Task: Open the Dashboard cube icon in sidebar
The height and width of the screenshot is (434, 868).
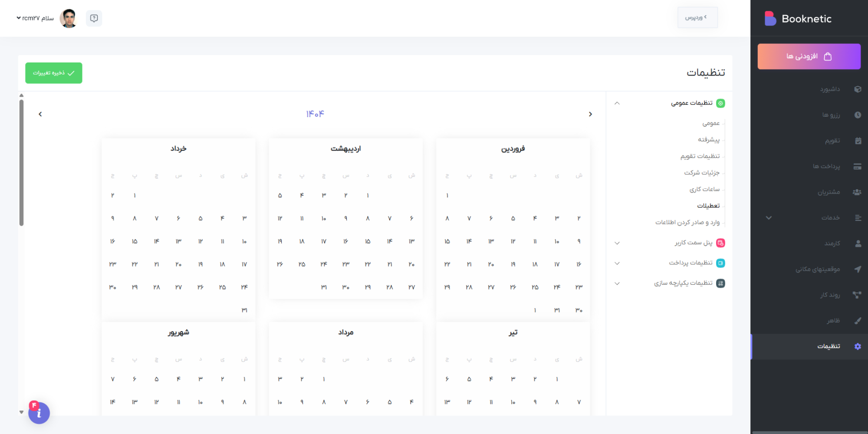Action: point(858,89)
